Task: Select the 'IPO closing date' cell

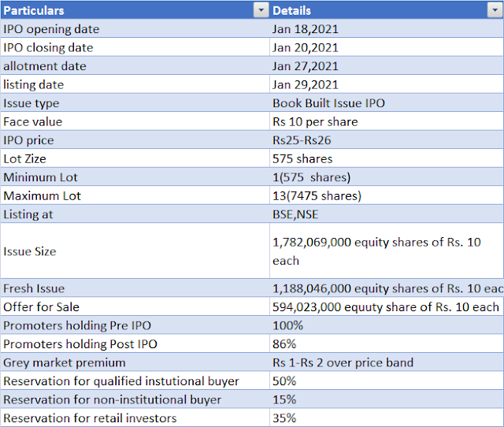Action: (135, 47)
